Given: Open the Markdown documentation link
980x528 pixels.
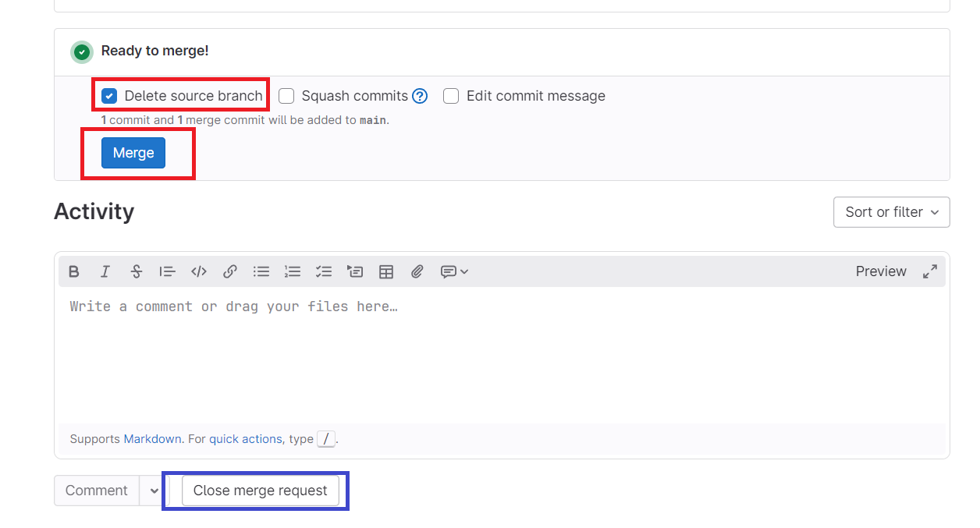Looking at the screenshot, I should [152, 438].
